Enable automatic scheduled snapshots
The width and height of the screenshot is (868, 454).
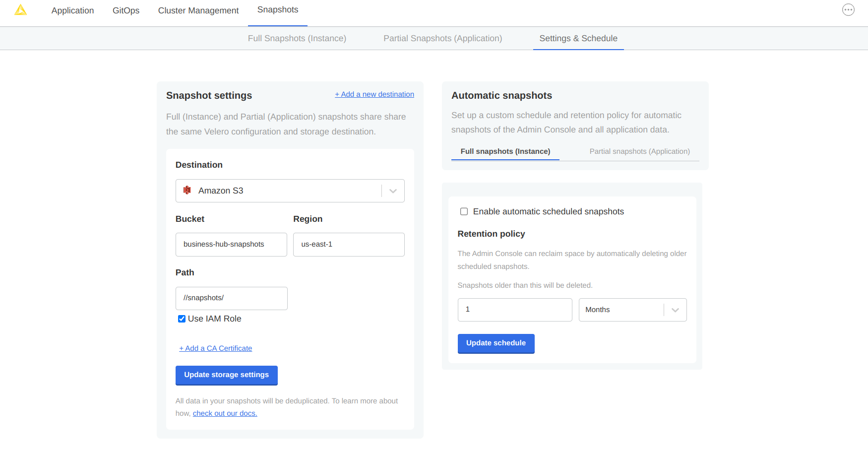coord(464,211)
